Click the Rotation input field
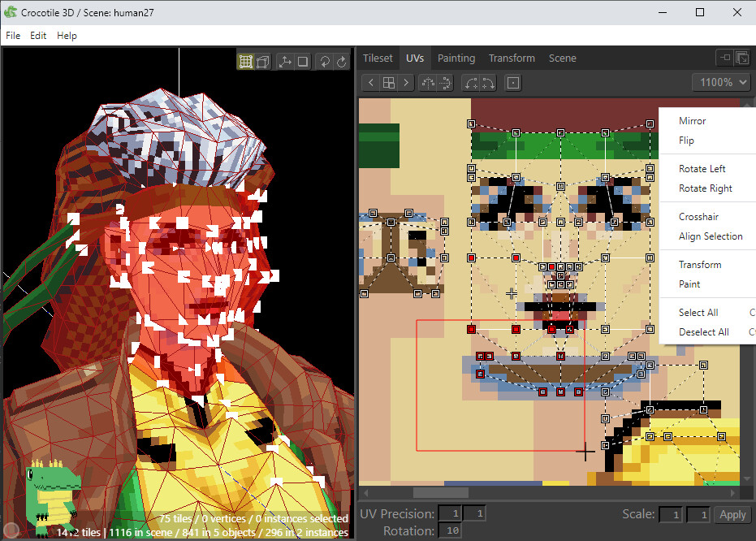 coord(453,530)
